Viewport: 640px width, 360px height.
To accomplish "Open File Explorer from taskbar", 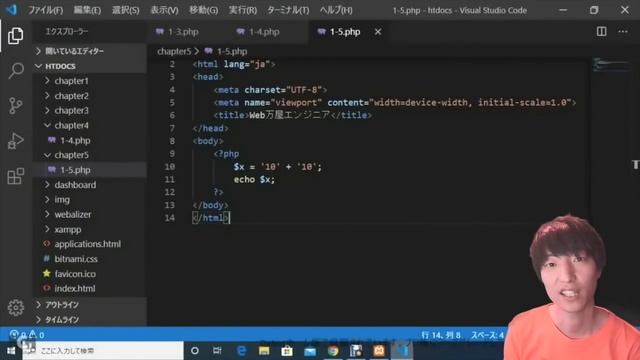I will click(x=264, y=351).
